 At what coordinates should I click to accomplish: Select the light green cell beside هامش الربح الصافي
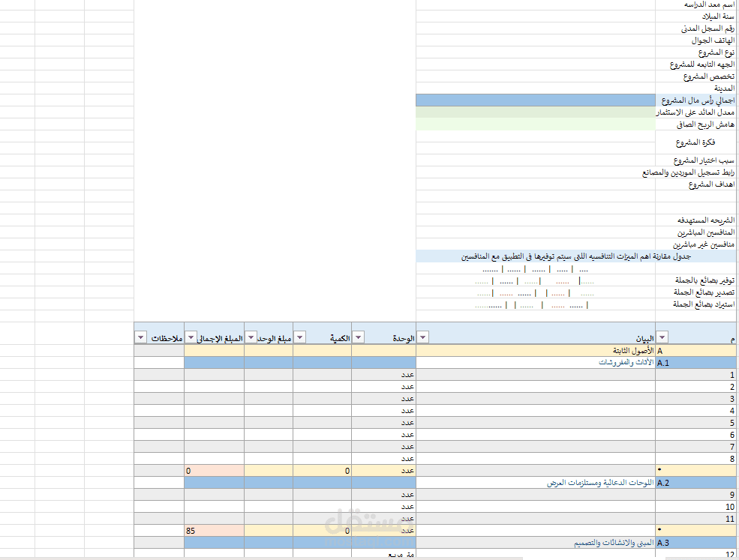pos(536,124)
